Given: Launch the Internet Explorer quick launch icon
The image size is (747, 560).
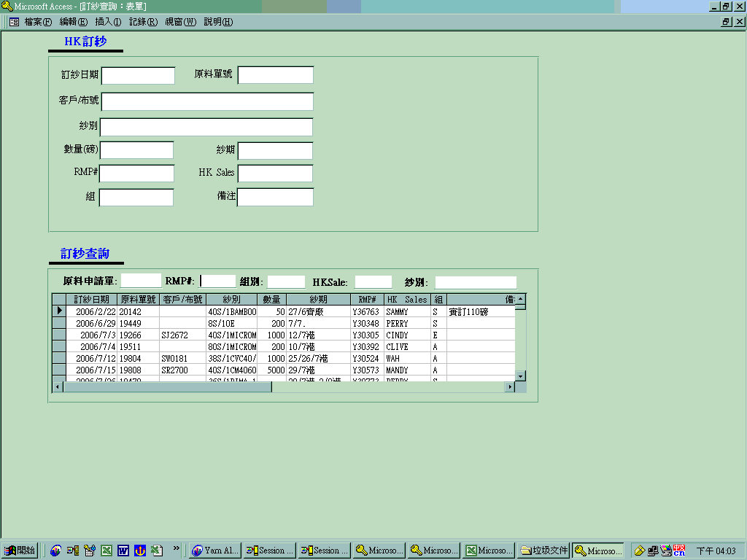Looking at the screenshot, I should [55, 551].
